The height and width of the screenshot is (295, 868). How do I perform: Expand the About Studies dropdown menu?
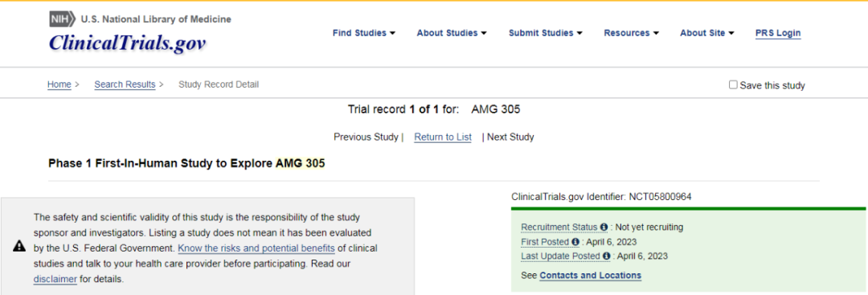click(452, 33)
